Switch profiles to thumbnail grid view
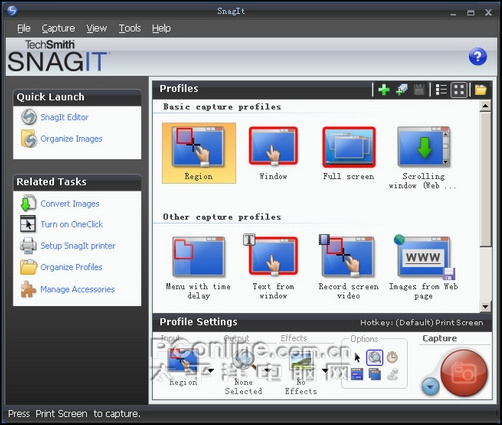 point(459,89)
